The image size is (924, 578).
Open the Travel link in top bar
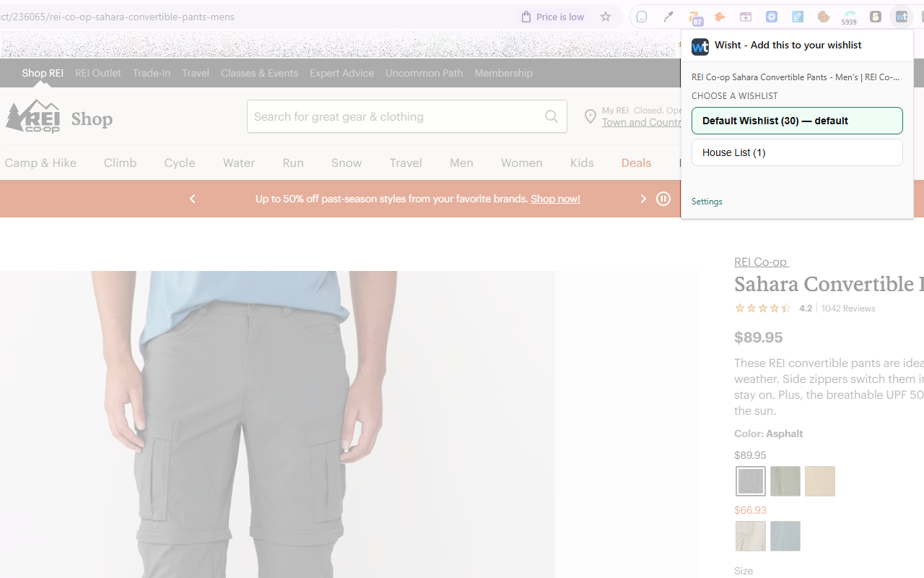pos(196,73)
